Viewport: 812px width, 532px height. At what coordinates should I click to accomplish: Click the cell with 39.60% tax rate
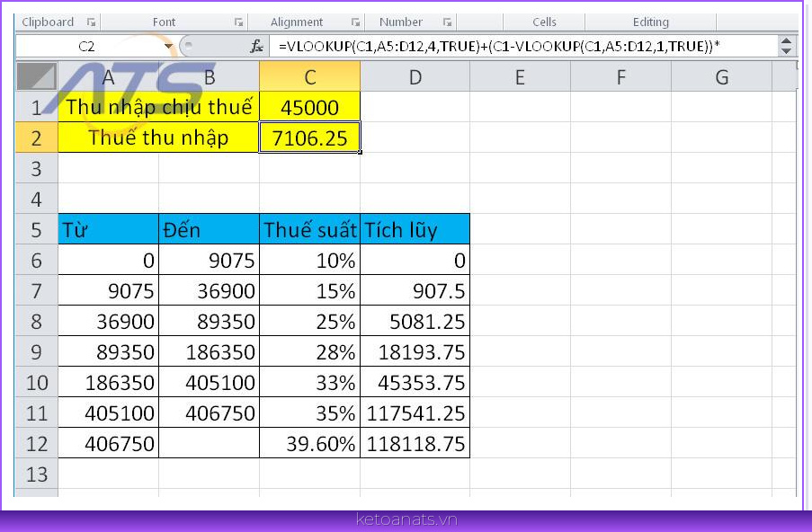point(309,443)
